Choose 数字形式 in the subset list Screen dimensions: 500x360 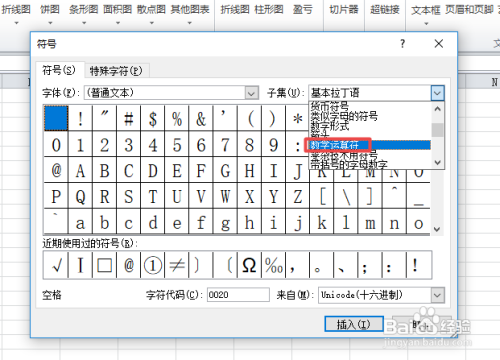click(330, 126)
